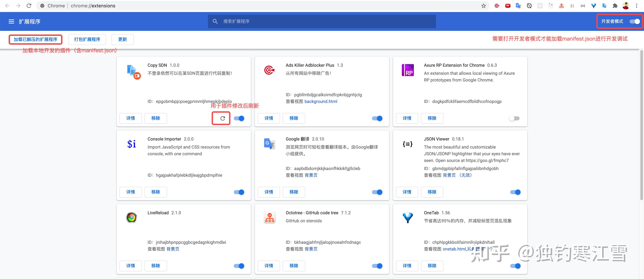Open 详情 for Octotree

click(x=269, y=266)
